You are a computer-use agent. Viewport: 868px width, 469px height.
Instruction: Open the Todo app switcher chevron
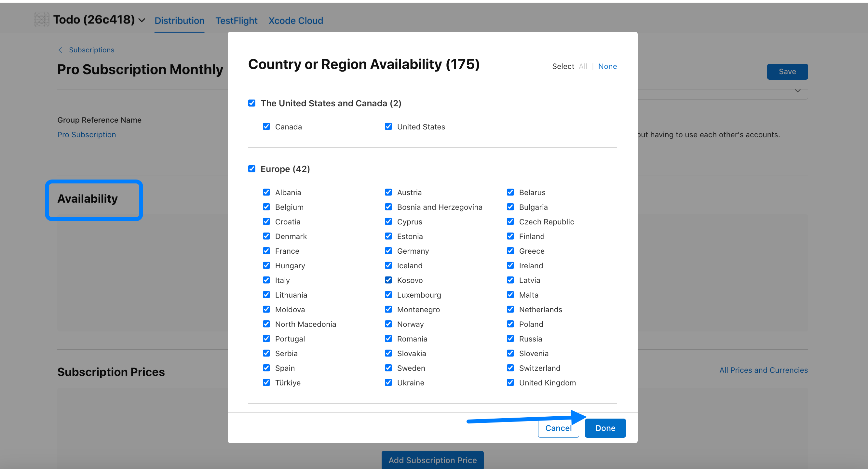point(142,20)
